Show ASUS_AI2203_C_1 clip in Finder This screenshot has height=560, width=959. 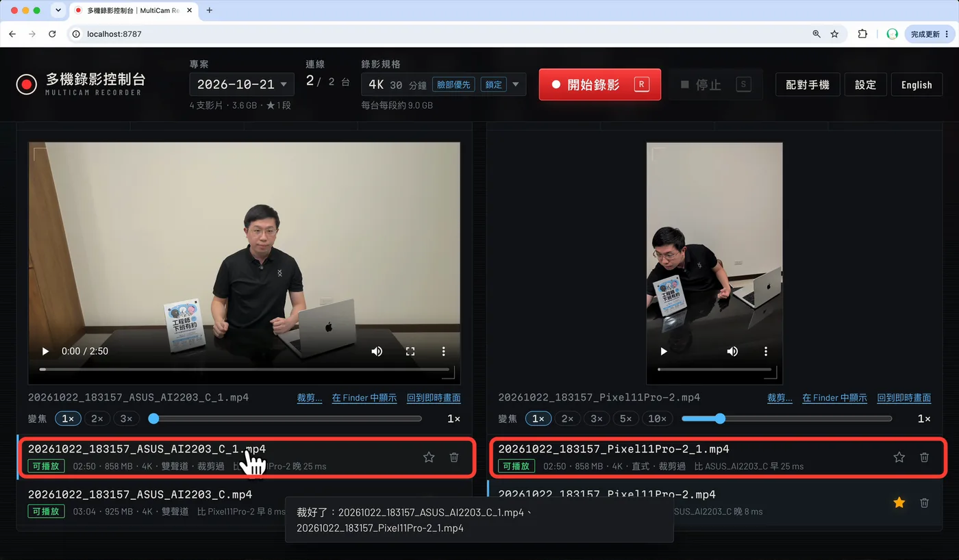coord(364,398)
